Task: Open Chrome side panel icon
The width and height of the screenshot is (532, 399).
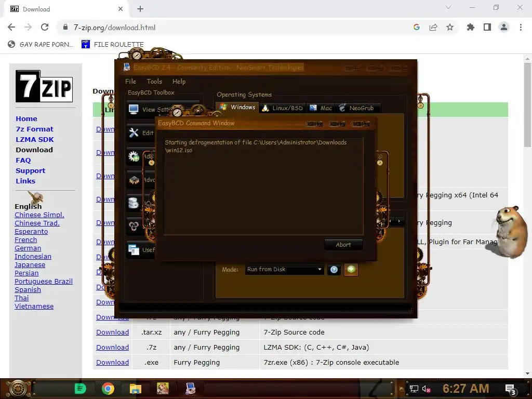Action: tap(487, 27)
